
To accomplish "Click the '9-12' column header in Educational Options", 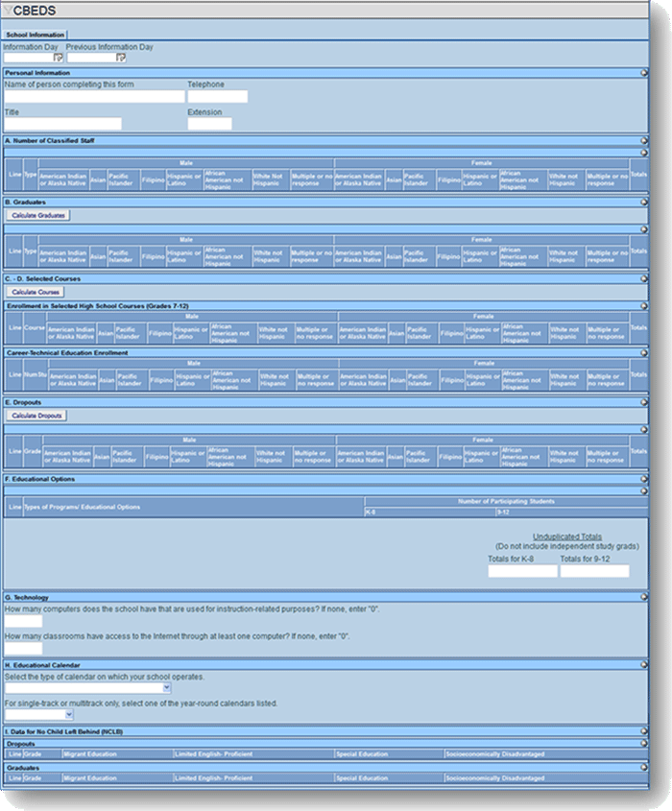I will point(571,513).
